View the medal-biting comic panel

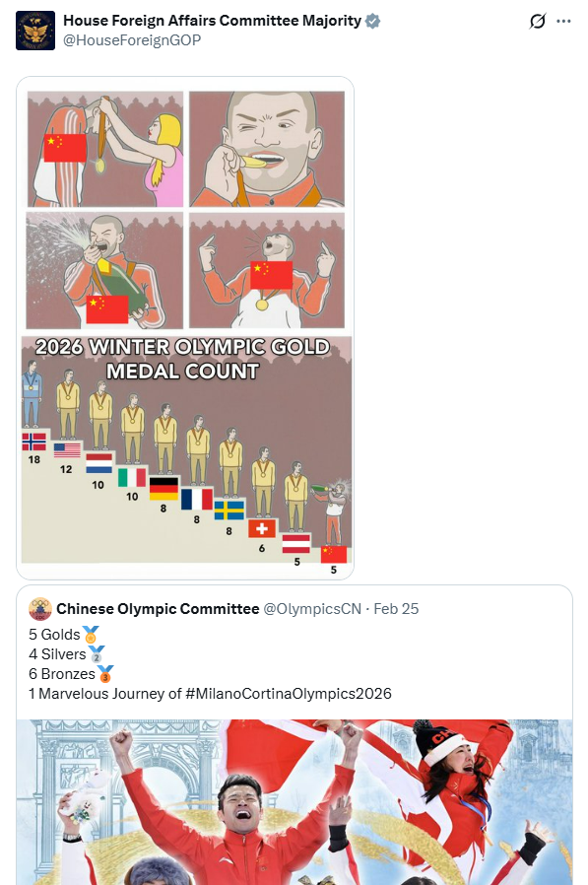[266, 149]
